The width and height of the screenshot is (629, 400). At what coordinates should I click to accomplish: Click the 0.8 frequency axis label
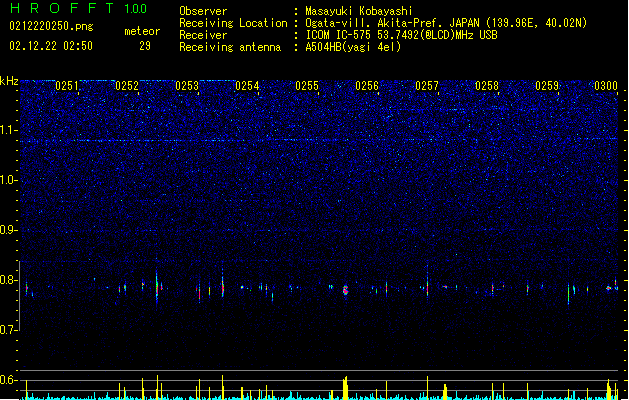coord(8,280)
